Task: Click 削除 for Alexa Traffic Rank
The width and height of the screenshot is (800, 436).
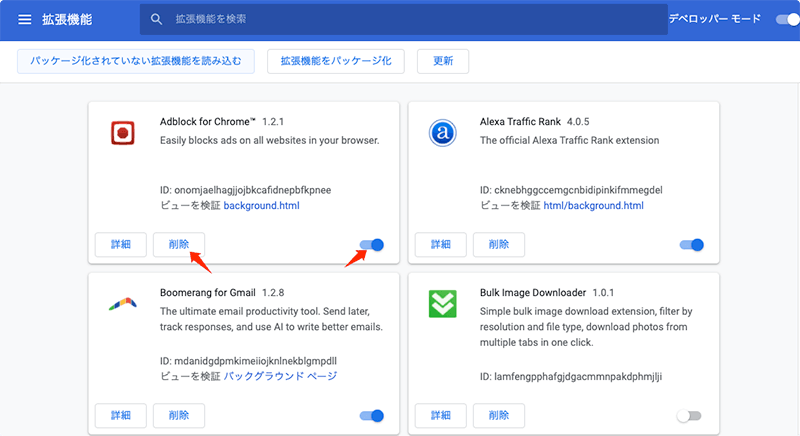Action: [x=499, y=245]
